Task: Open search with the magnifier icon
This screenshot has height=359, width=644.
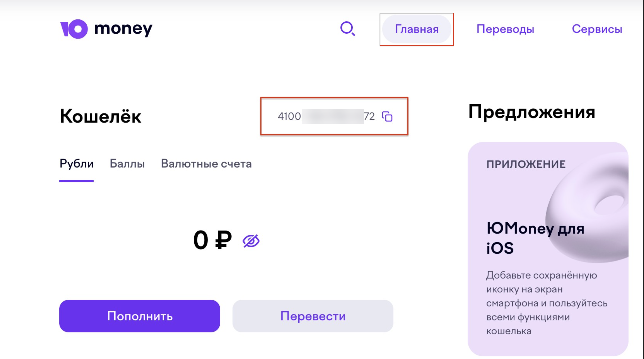Action: pos(348,29)
